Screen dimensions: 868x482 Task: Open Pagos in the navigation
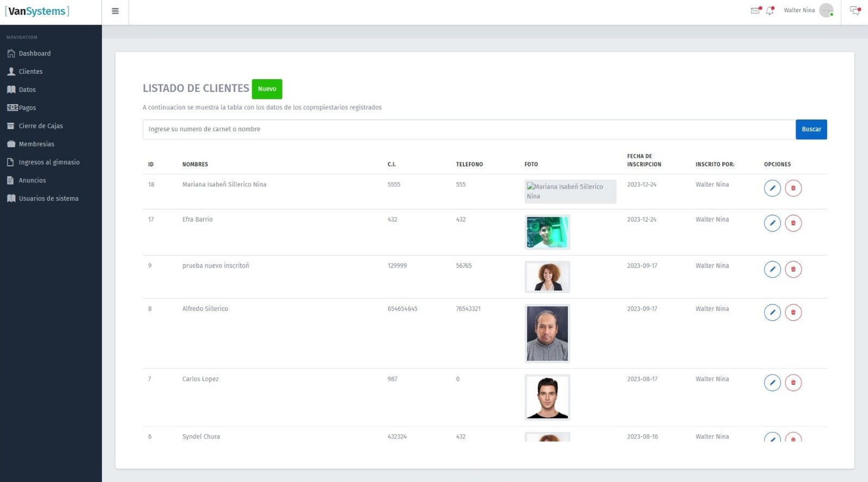pyautogui.click(x=27, y=107)
